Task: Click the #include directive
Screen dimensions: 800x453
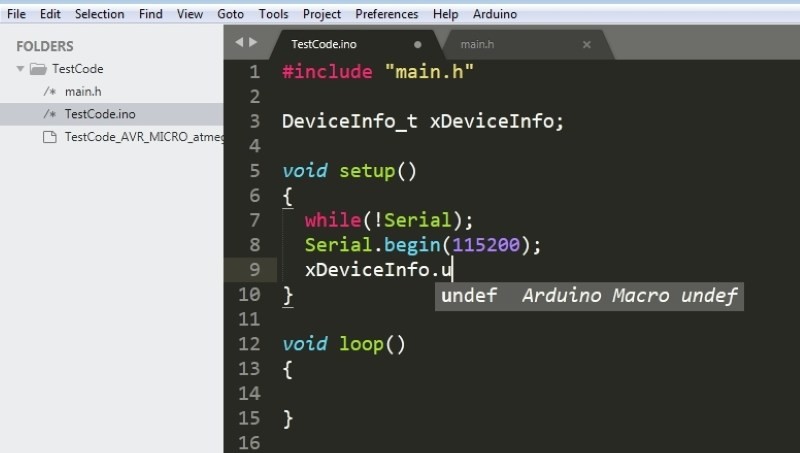Action: click(x=327, y=72)
